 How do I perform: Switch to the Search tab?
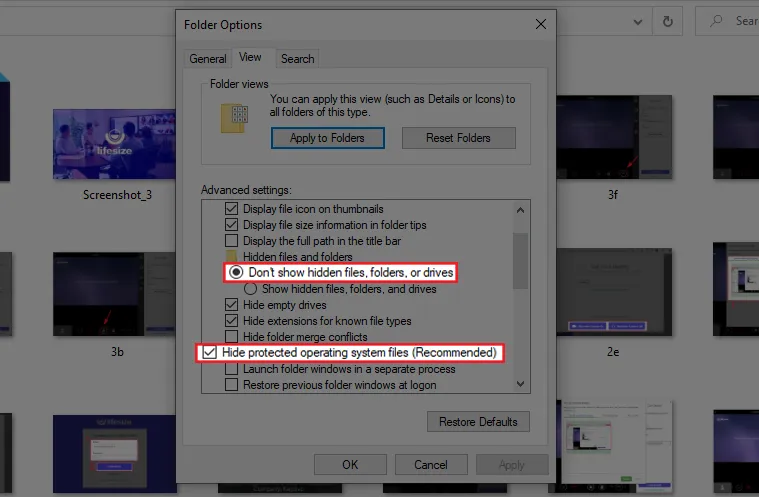pos(298,59)
